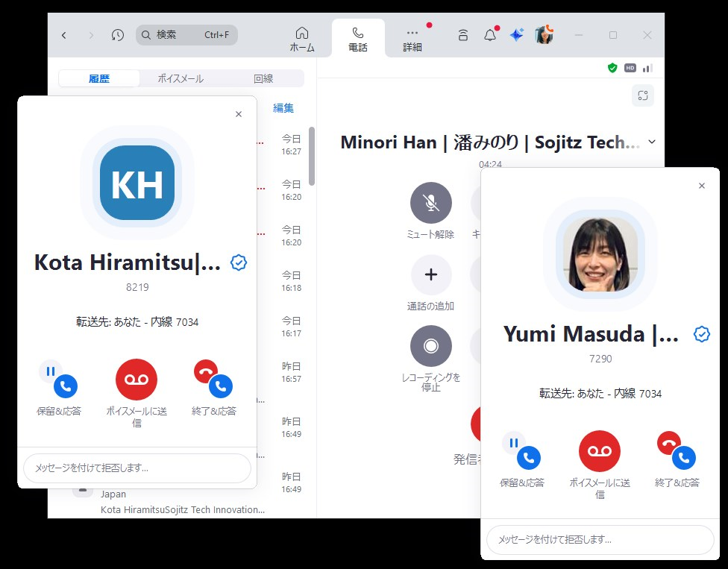The height and width of the screenshot is (569, 728).
Task: Close the Yumi Masuda call popup
Action: (x=702, y=186)
